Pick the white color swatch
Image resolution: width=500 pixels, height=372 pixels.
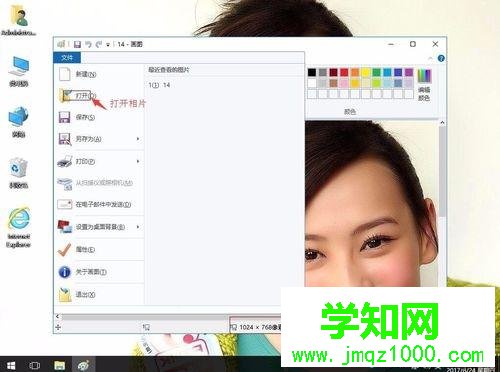click(312, 83)
